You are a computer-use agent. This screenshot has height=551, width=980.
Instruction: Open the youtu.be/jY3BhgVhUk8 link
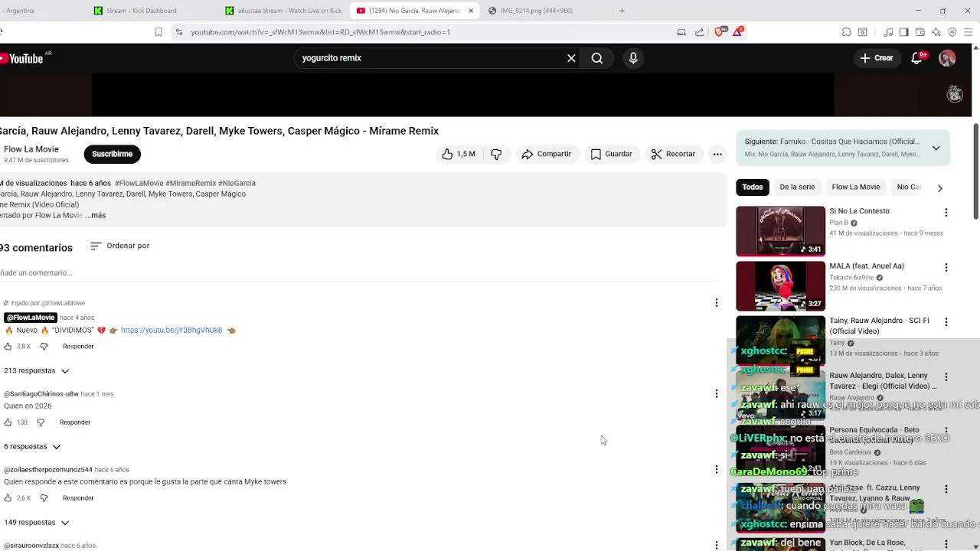(171, 331)
